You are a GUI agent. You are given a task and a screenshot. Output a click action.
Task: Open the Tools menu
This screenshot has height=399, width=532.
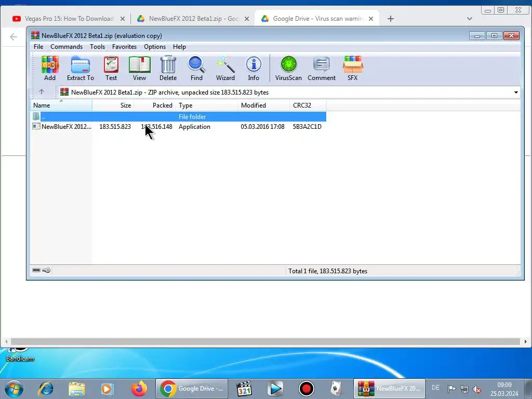97,47
